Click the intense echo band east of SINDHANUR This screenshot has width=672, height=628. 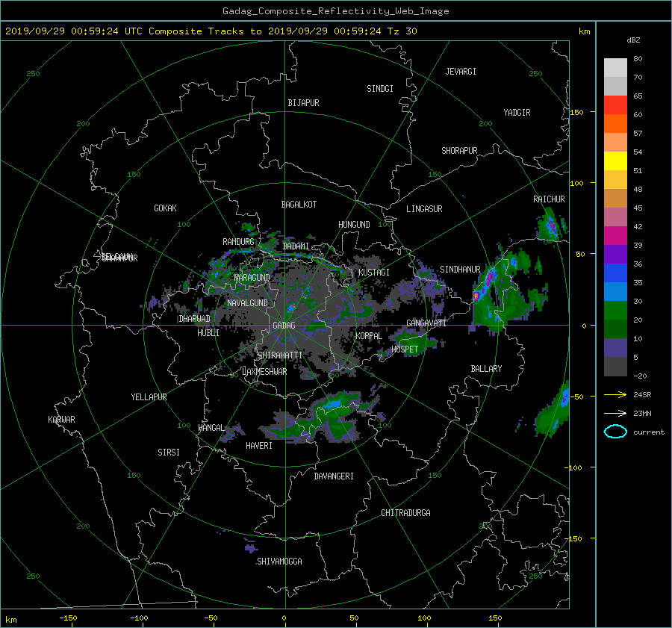488,279
